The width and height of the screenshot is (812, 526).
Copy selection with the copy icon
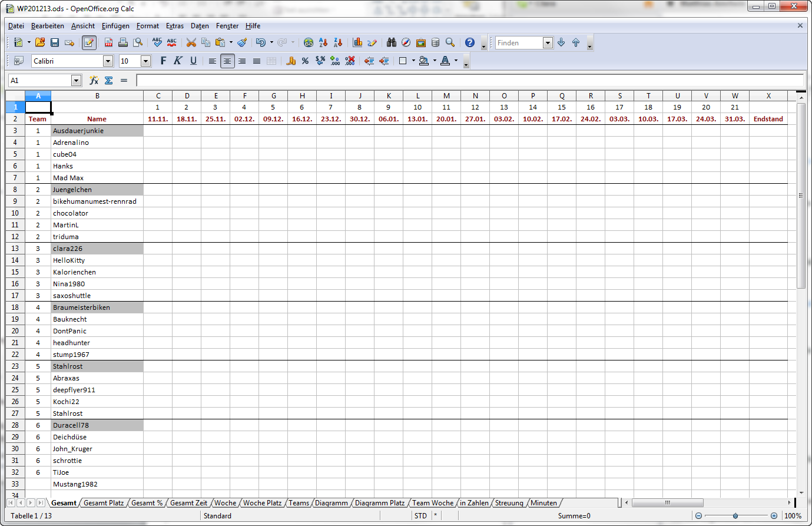(x=206, y=42)
